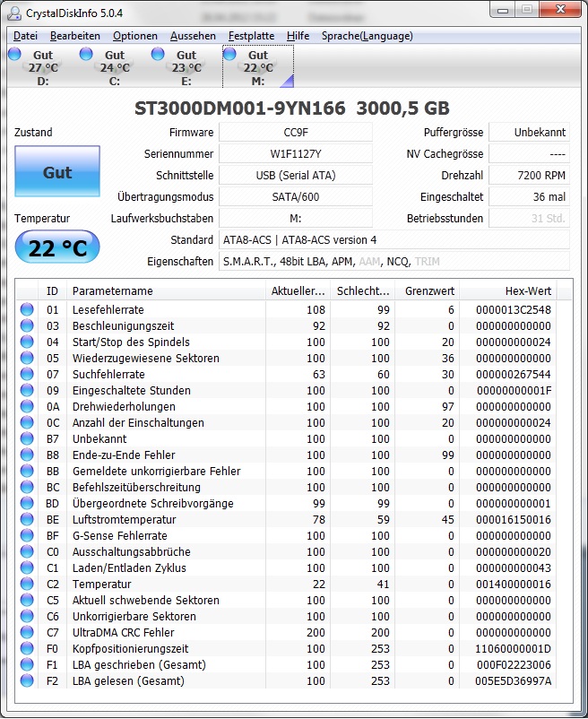Click status icon of Drehwiederholungen row
Screen dimensions: 588x719
coord(27,406)
